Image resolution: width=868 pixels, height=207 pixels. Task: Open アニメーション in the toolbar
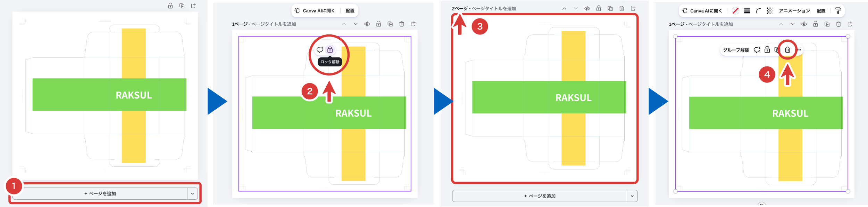tap(794, 11)
